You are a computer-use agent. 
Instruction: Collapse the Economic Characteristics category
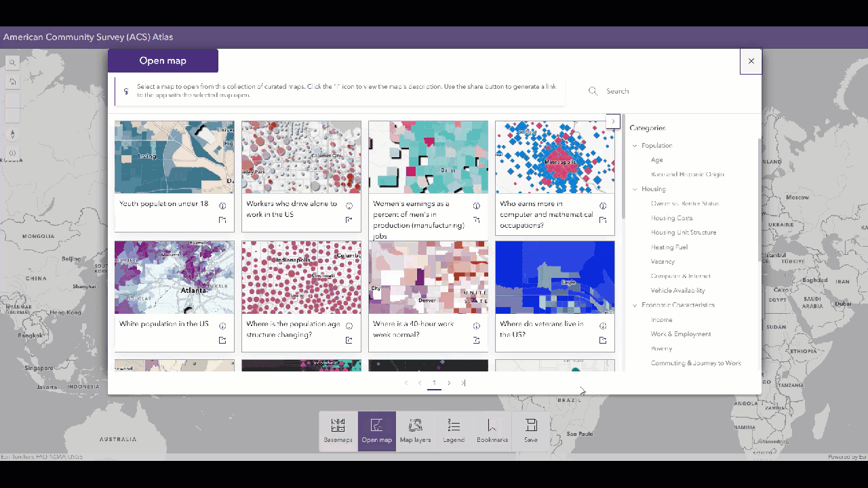point(634,305)
